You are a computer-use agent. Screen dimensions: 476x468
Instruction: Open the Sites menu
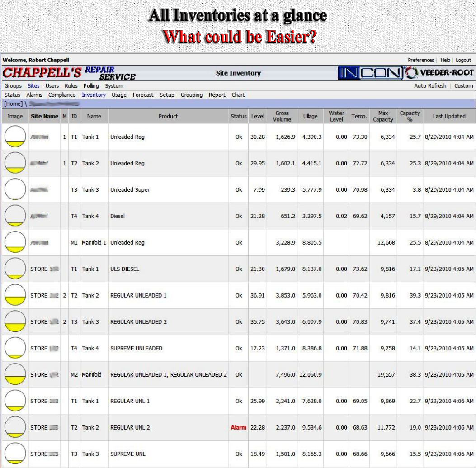(33, 86)
